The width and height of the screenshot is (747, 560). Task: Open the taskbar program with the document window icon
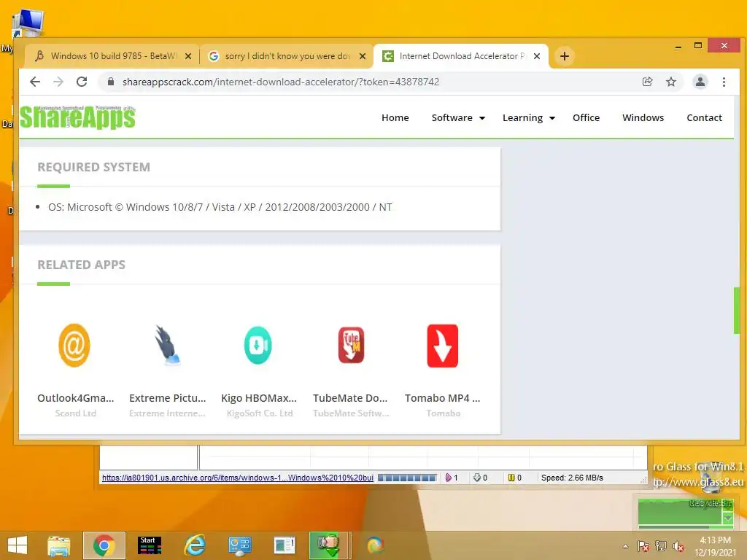(x=285, y=545)
